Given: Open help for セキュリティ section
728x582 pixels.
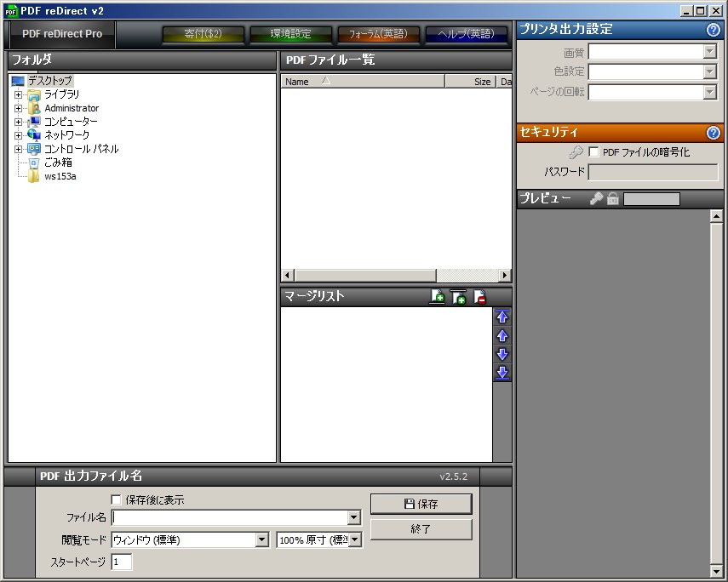Looking at the screenshot, I should (713, 133).
